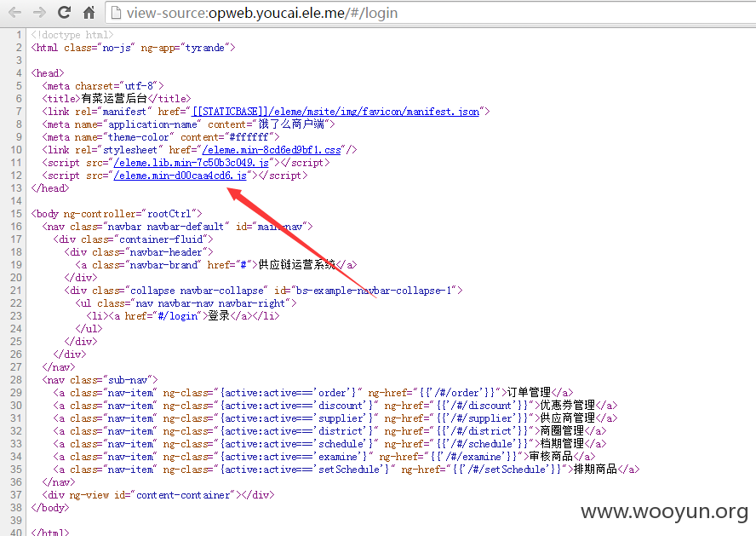The width and height of the screenshot is (756, 536).
Task: Open the eleme.lib.min-7c50b3c049.js script link
Action: (x=192, y=163)
